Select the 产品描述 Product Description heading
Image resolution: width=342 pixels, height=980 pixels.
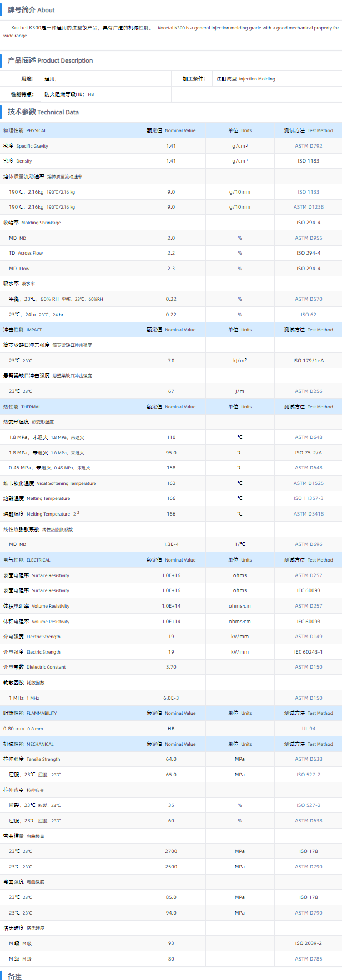point(50,60)
